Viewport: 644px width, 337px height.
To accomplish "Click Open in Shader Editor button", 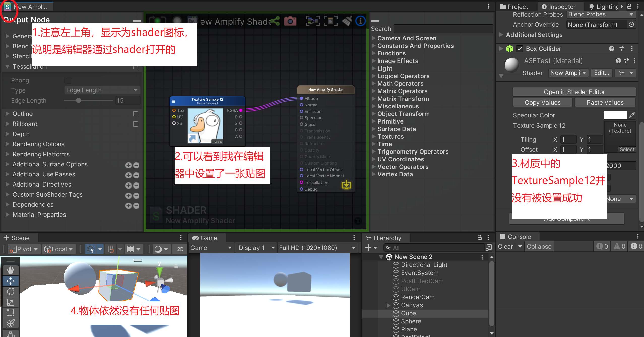I will pos(574,92).
